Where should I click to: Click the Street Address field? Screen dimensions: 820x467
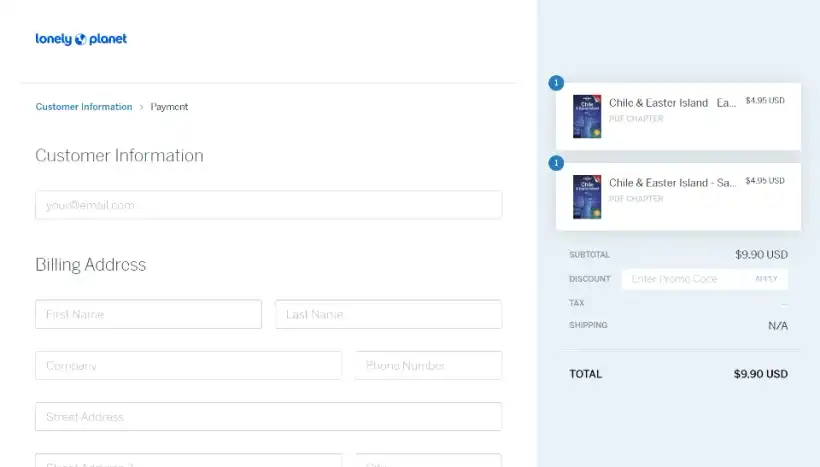pos(268,416)
